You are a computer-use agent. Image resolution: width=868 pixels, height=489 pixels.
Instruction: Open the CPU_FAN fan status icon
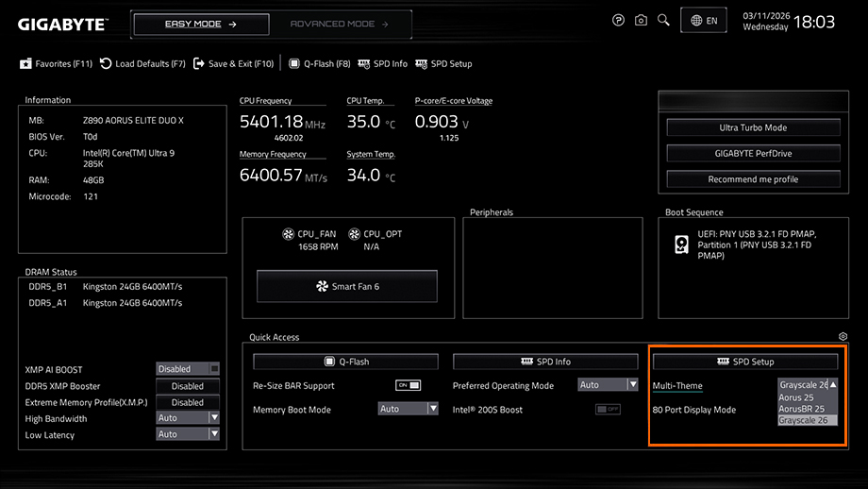coord(290,234)
